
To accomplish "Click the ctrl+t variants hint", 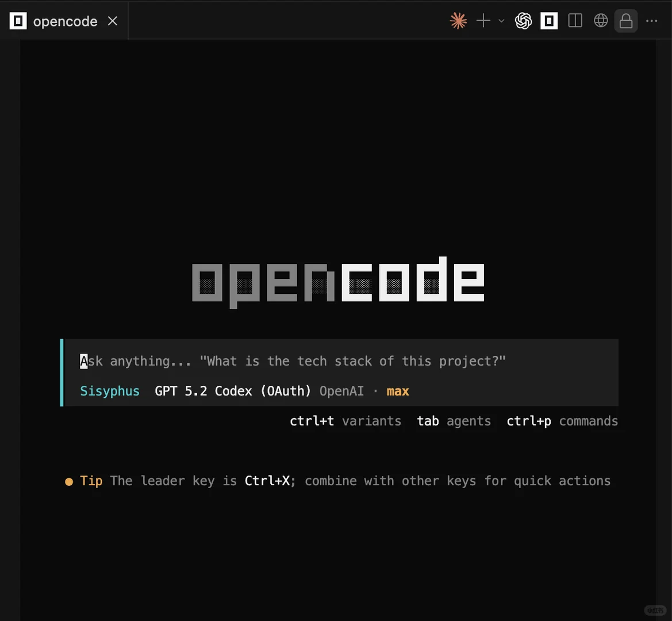I will pos(345,421).
